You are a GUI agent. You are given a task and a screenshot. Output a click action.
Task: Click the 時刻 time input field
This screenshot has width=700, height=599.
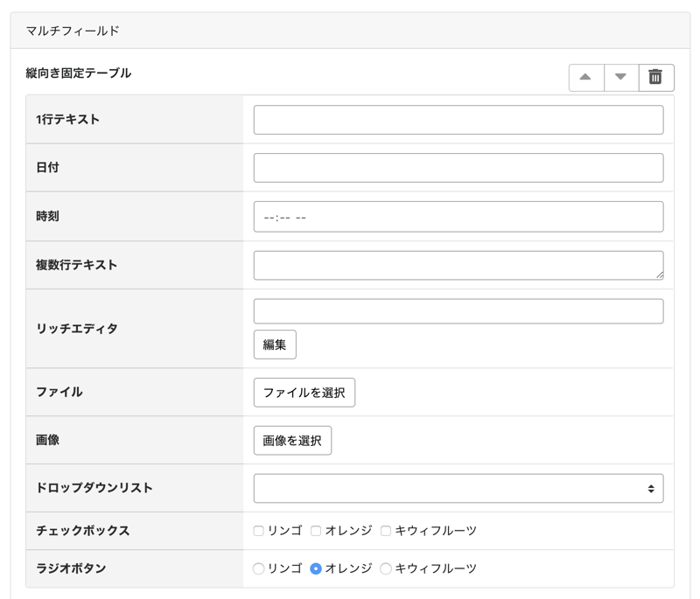click(458, 217)
